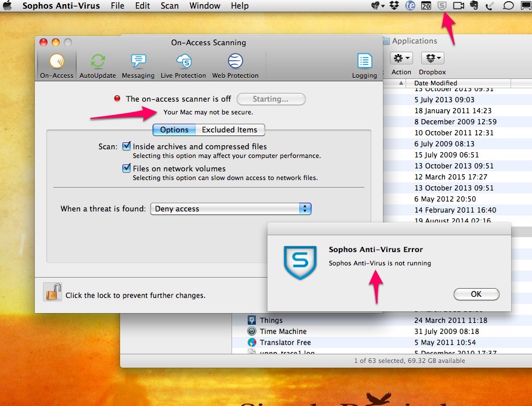Open the Web Protection pane
This screenshot has height=406, width=532.
coord(235,66)
